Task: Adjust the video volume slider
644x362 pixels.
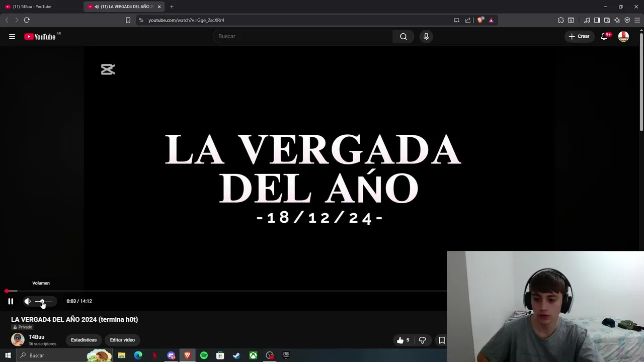Action: pos(43,301)
